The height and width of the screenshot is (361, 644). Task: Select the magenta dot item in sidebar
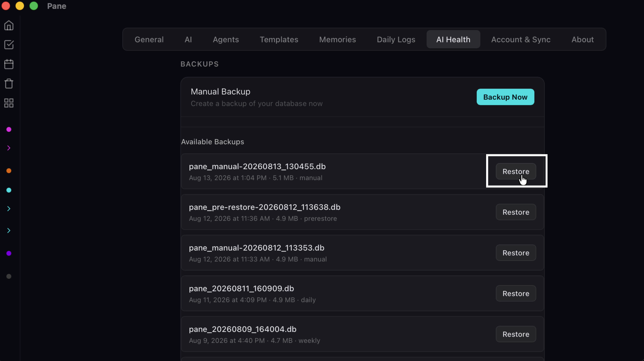point(9,130)
